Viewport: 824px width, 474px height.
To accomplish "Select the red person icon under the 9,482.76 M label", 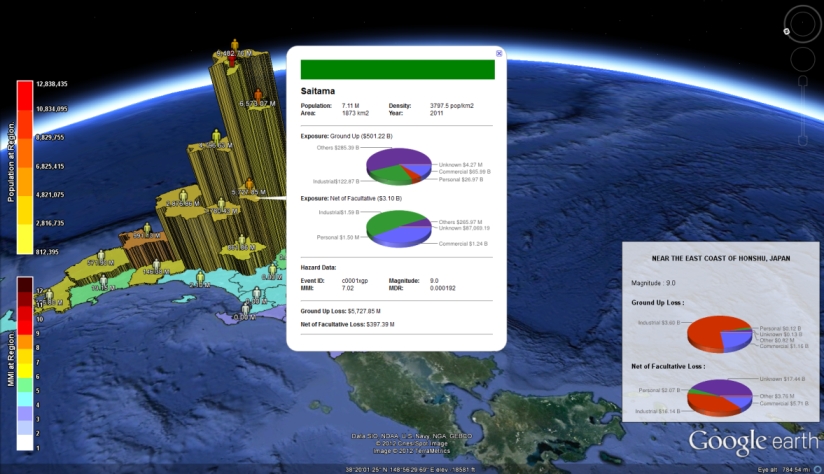I will click(x=232, y=61).
